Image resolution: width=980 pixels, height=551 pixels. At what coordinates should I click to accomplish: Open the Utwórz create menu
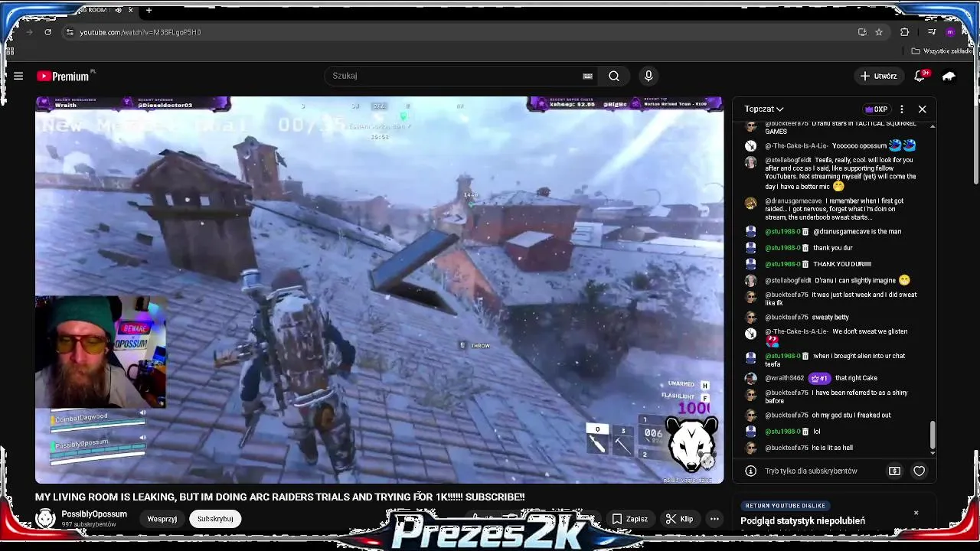pyautogui.click(x=877, y=76)
